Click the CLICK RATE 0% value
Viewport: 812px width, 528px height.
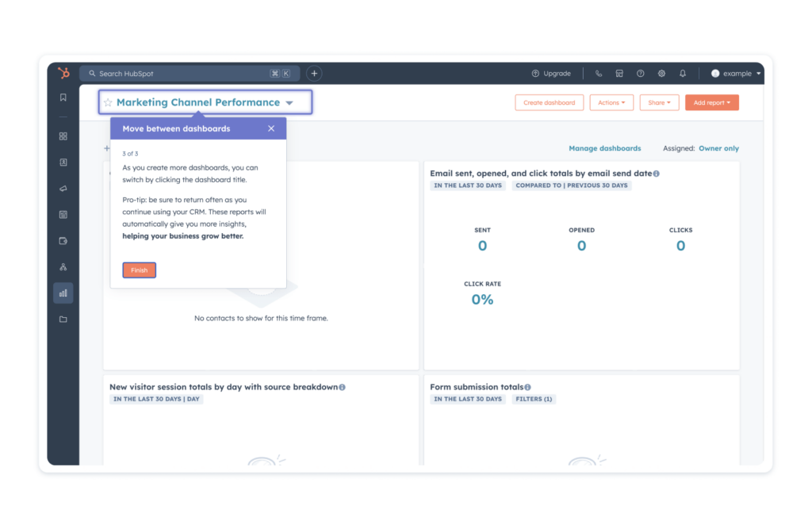(483, 300)
